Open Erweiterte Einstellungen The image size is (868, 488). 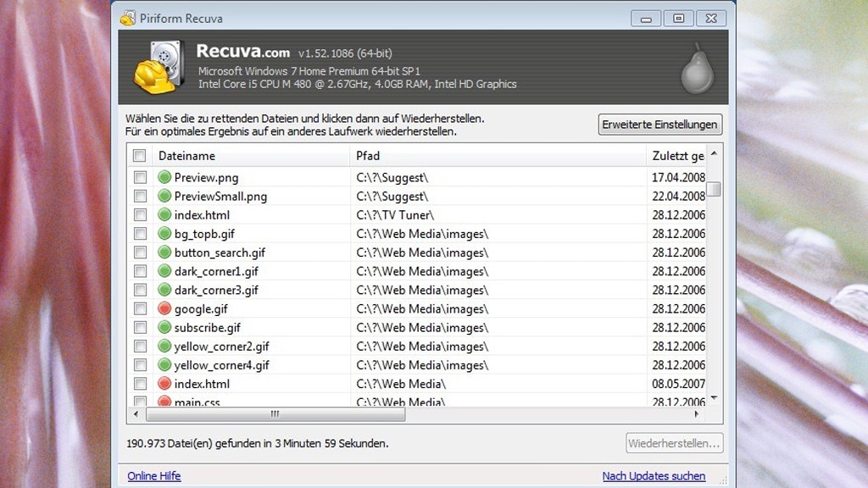[659, 125]
